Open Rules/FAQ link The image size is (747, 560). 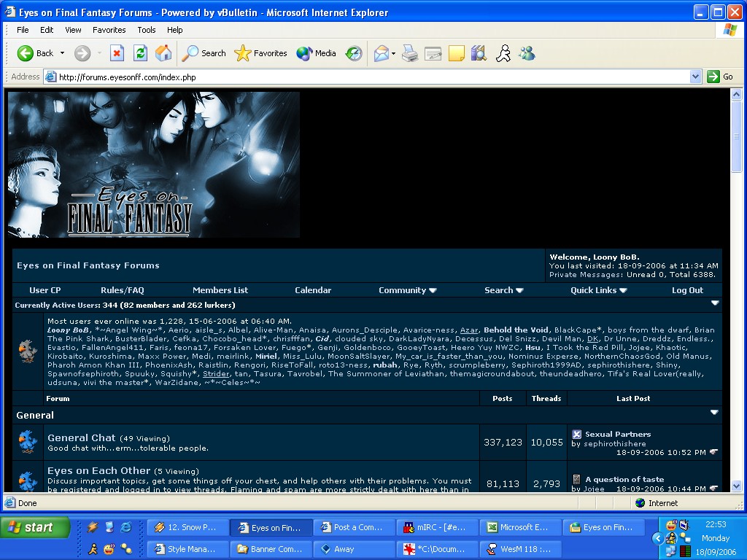[123, 290]
